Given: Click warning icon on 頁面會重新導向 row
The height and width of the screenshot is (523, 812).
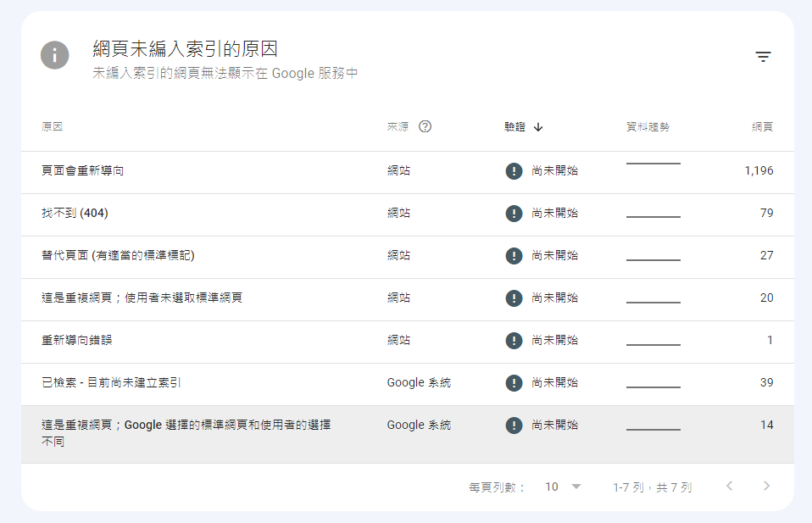Looking at the screenshot, I should (x=514, y=171).
